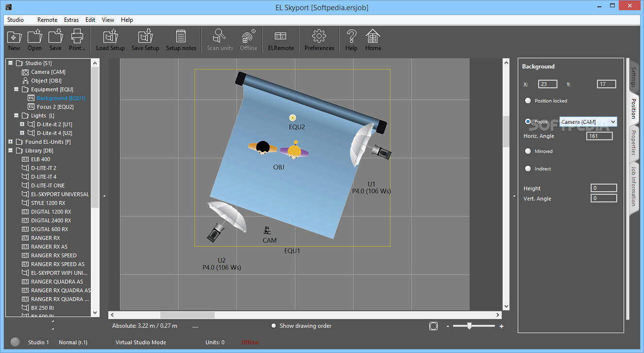Click the Horiz. Angle input field
The image size is (644, 353).
[599, 136]
